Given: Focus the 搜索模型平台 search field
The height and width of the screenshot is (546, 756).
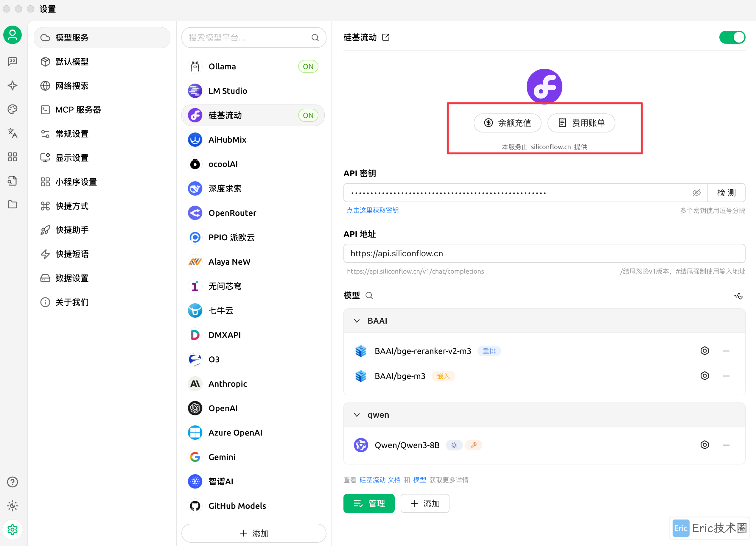Looking at the screenshot, I should (254, 38).
